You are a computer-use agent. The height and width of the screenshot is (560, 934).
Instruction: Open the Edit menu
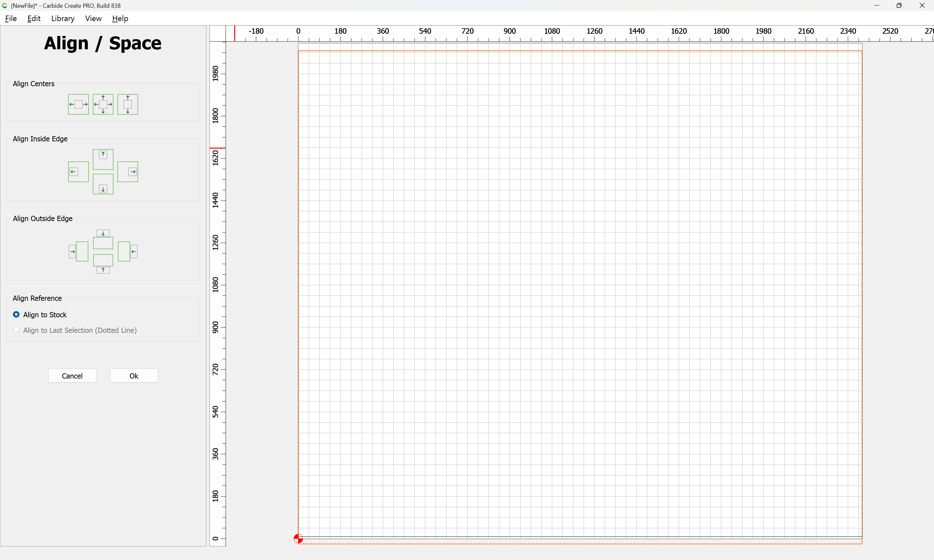coord(34,18)
